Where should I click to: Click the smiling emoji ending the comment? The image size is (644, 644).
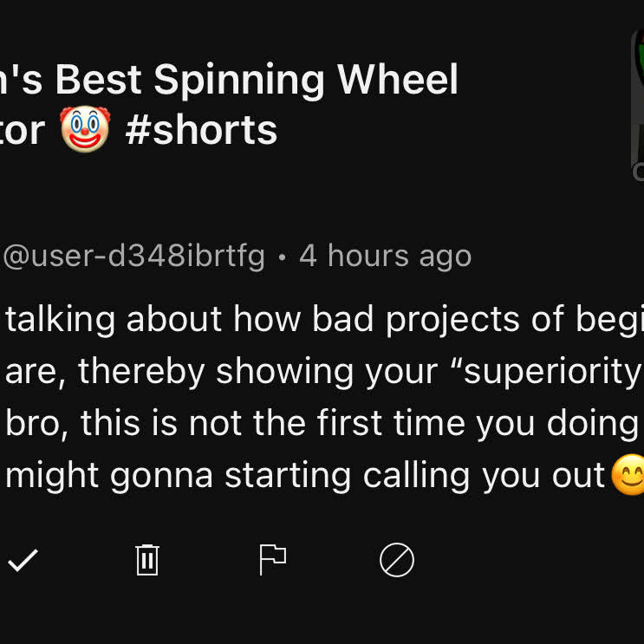628,475
